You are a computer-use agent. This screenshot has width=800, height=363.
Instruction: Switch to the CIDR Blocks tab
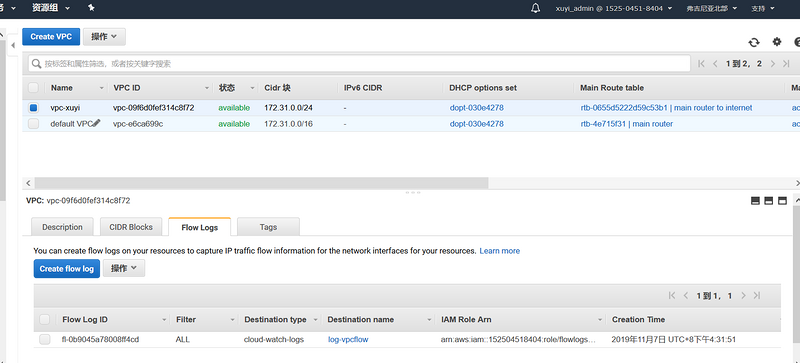click(x=131, y=227)
